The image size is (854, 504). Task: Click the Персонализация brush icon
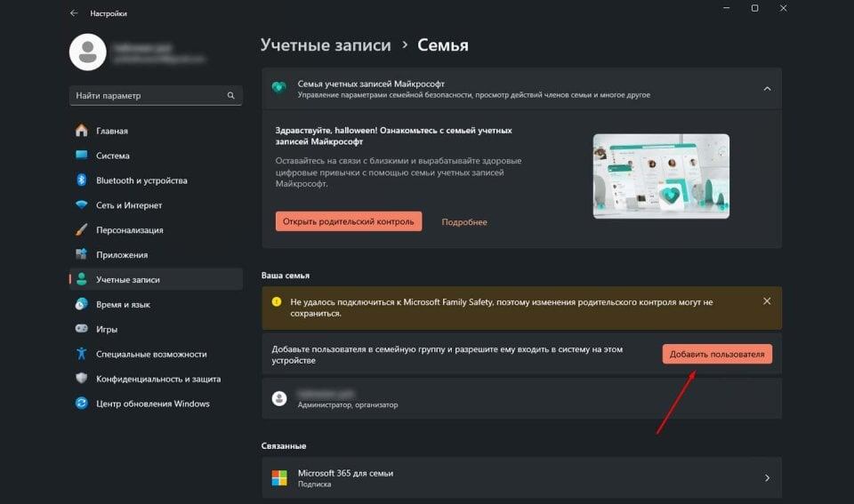82,229
